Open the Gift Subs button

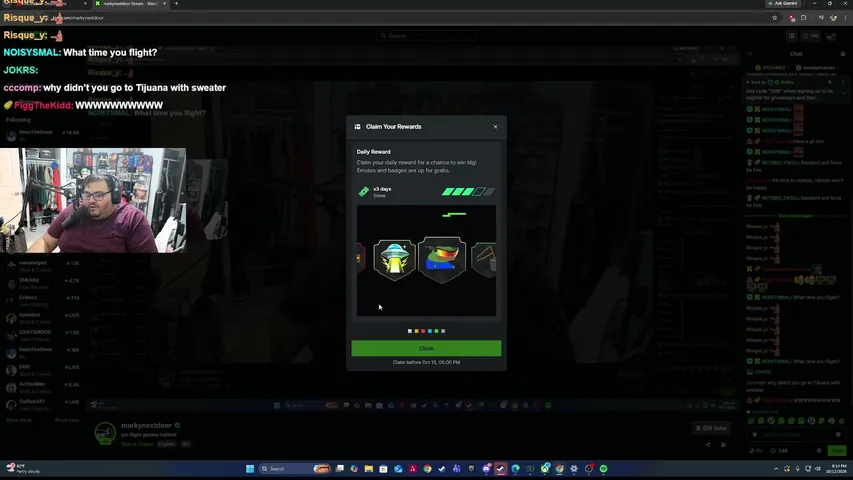pyautogui.click(x=711, y=428)
